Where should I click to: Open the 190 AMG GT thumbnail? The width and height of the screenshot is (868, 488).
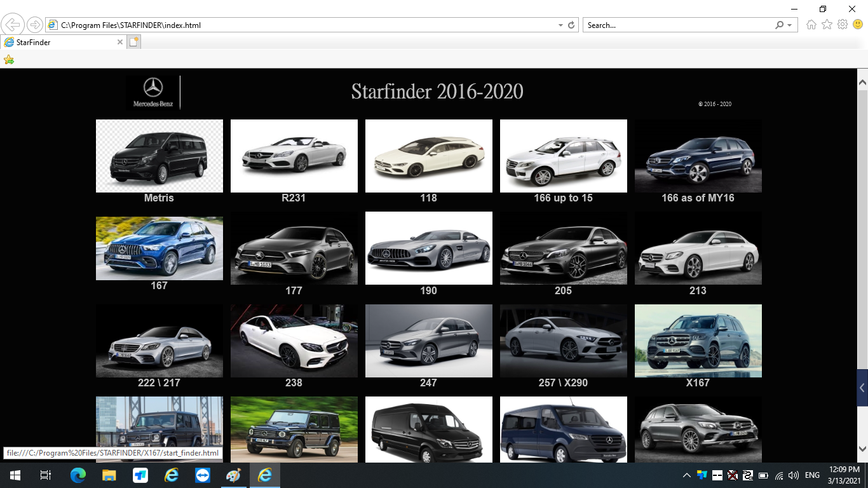(x=429, y=248)
